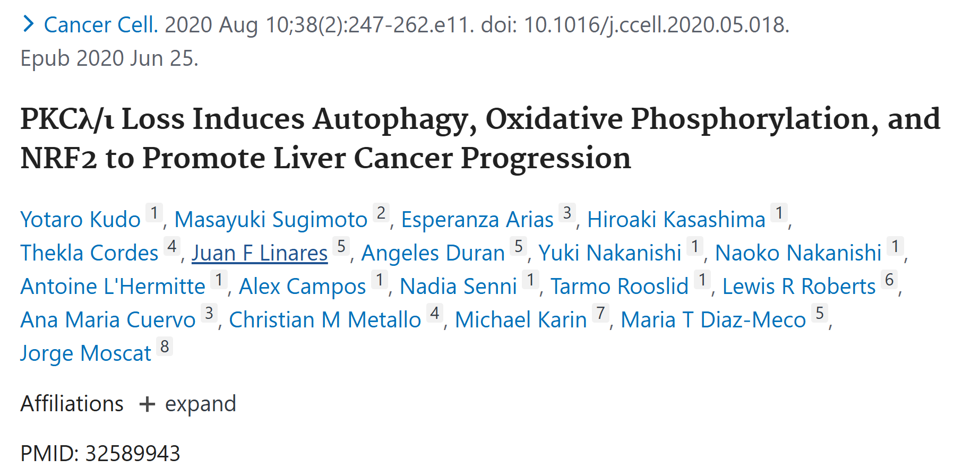Select author Esperanza Arias
Viewport: 980px width, 468px height.
(477, 220)
